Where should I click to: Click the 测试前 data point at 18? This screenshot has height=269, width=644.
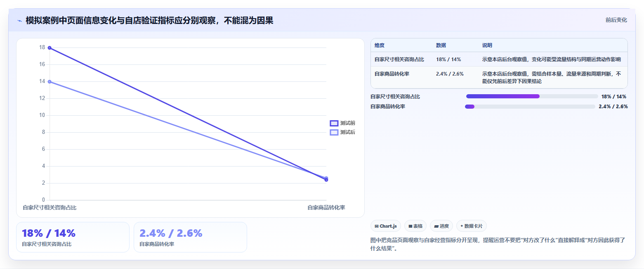pyautogui.click(x=50, y=48)
